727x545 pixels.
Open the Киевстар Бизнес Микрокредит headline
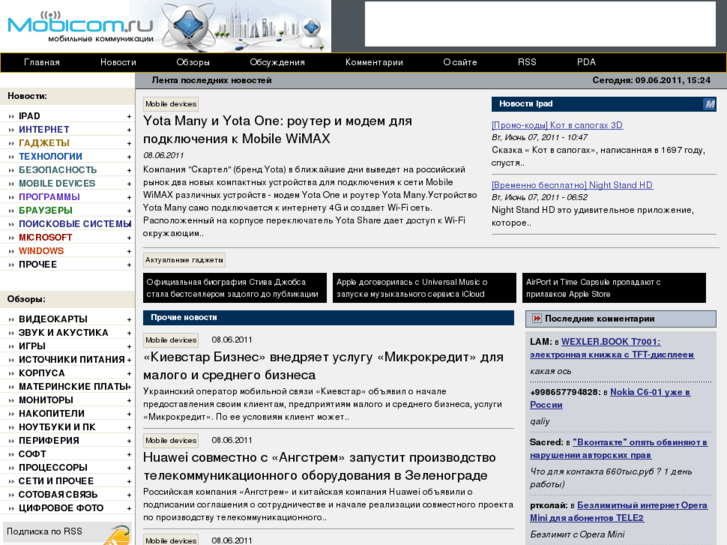tap(323, 365)
